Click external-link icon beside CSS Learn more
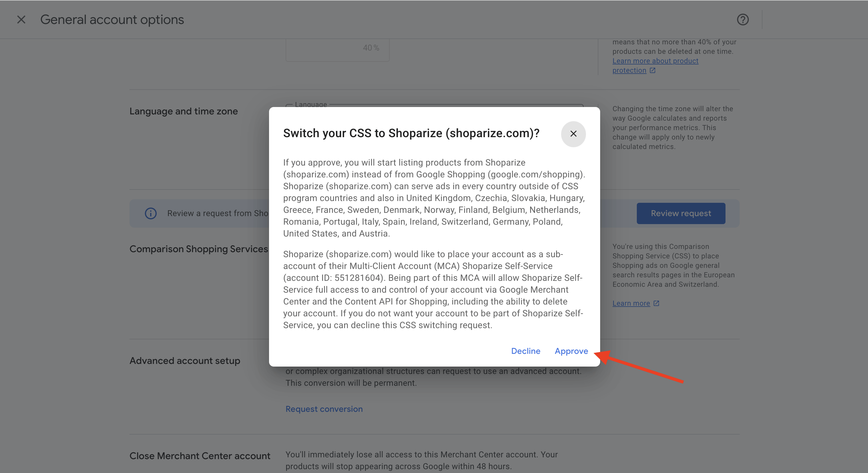The height and width of the screenshot is (473, 868). [656, 303]
